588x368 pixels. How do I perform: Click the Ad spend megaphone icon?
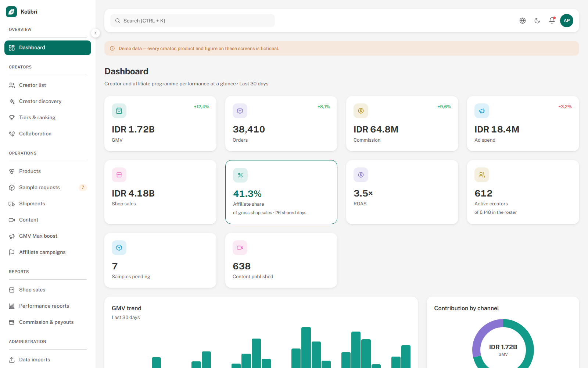482,111
